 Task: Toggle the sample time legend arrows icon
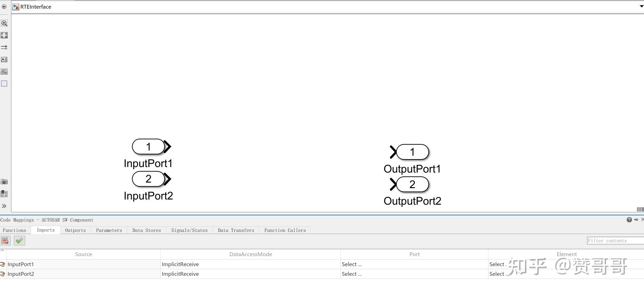tap(4, 47)
